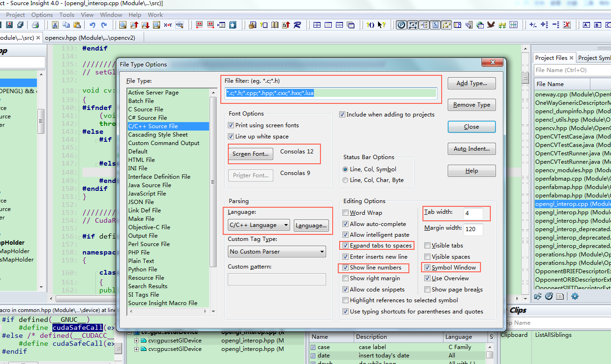Click the Auto Indent button
Viewport: 611px width, 364px height.
tap(472, 149)
